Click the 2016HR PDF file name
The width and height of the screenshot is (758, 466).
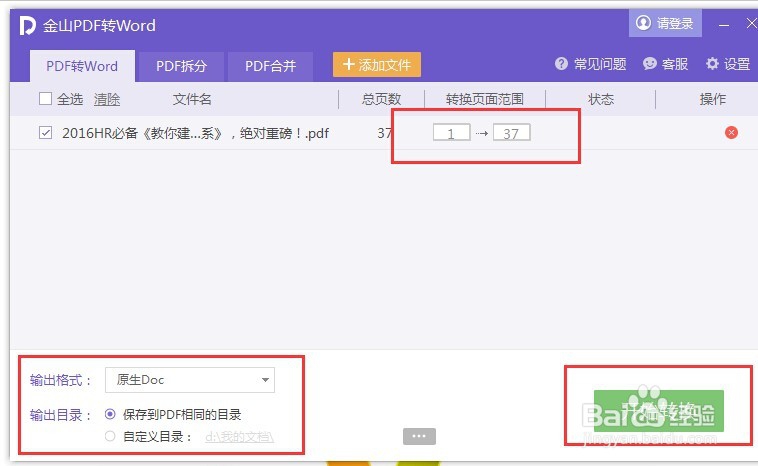coord(195,133)
